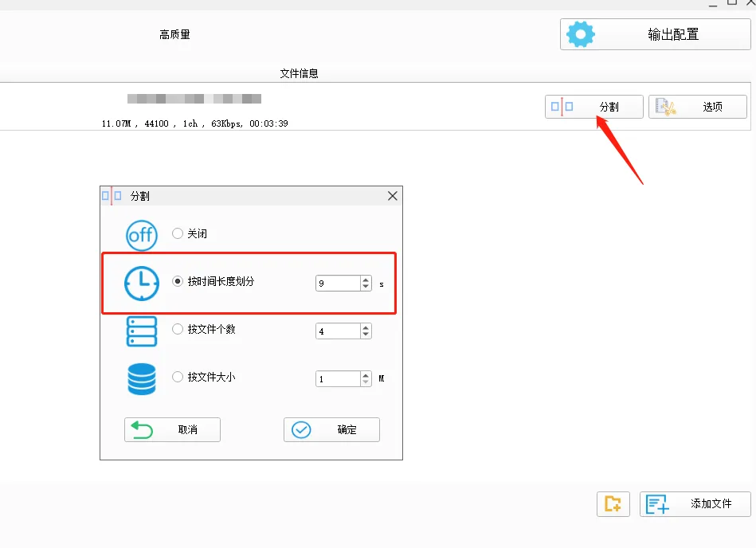Close the 分割 dialog with X
Screen dimensions: 756x548
(x=393, y=196)
